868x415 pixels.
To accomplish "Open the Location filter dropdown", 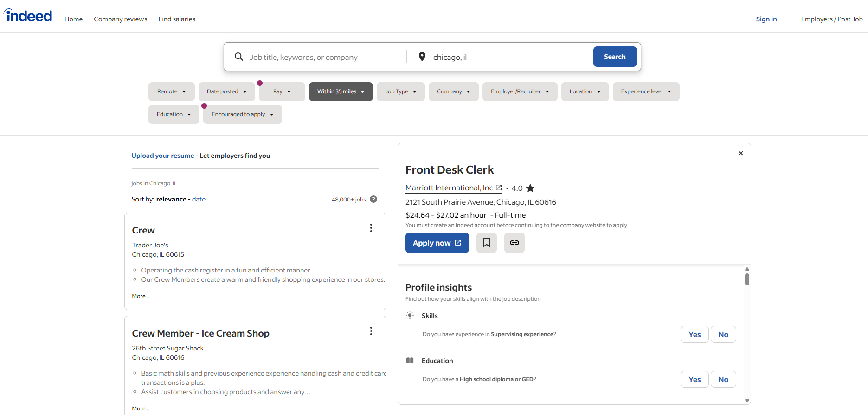I will pos(585,91).
